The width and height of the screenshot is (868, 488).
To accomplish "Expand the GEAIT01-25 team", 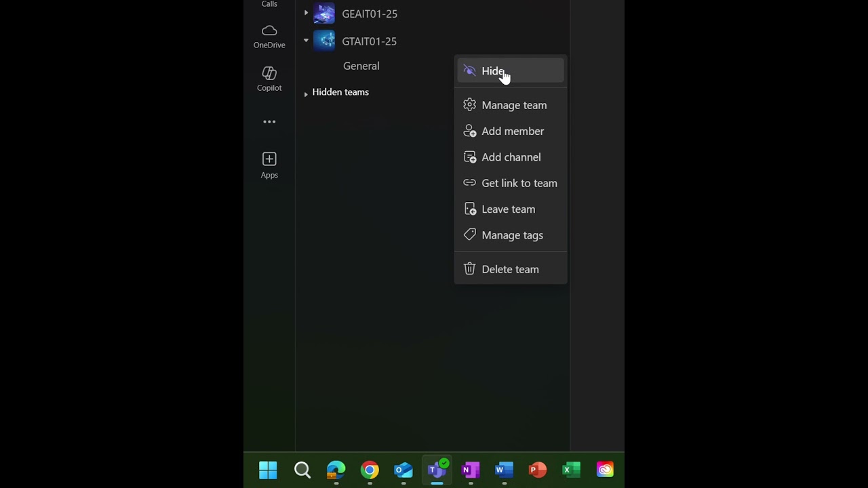I will click(306, 13).
